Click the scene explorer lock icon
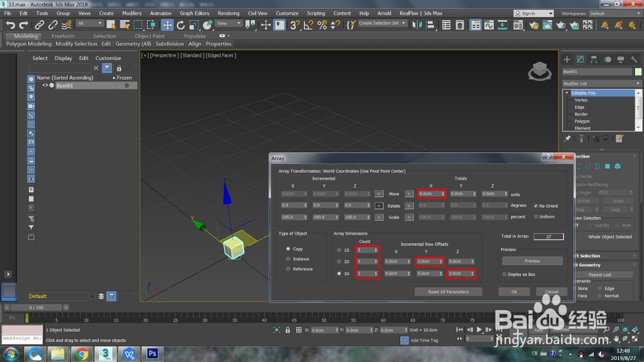This screenshot has height=362, width=644. pyautogui.click(x=119, y=68)
